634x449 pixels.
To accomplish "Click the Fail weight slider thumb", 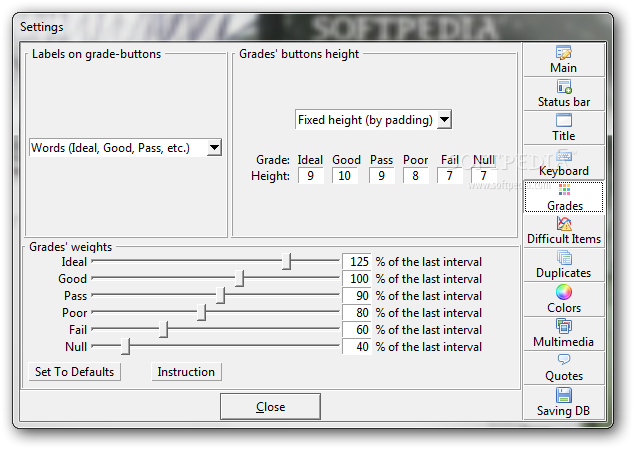I will [x=163, y=329].
